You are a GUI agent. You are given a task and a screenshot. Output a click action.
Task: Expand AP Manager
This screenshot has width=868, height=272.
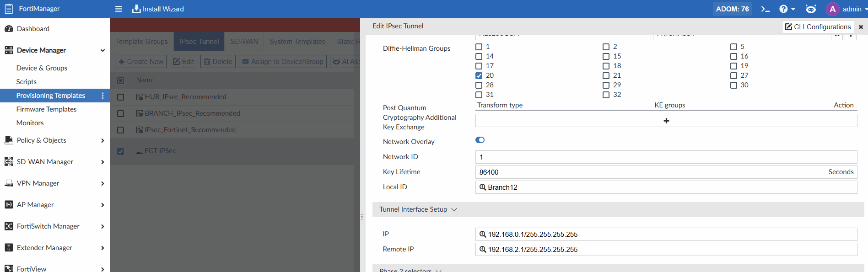coord(102,205)
